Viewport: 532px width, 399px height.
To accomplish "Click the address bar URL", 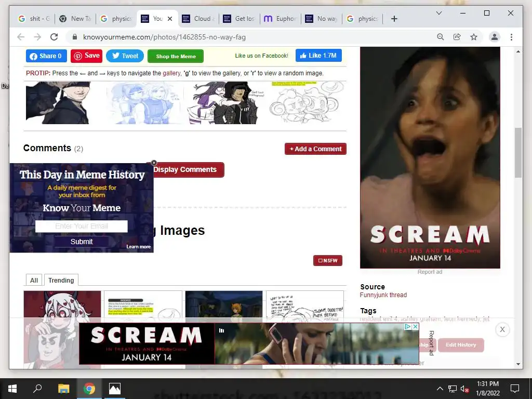I will [x=164, y=37].
